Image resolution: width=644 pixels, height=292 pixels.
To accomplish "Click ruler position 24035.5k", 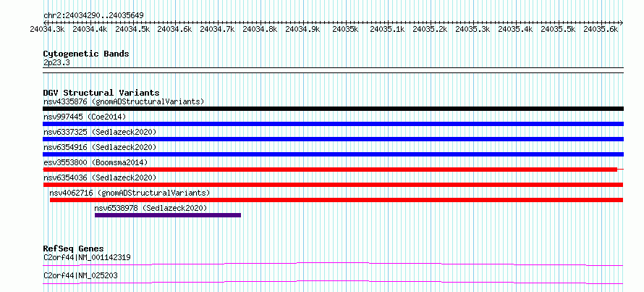I will tap(558, 29).
